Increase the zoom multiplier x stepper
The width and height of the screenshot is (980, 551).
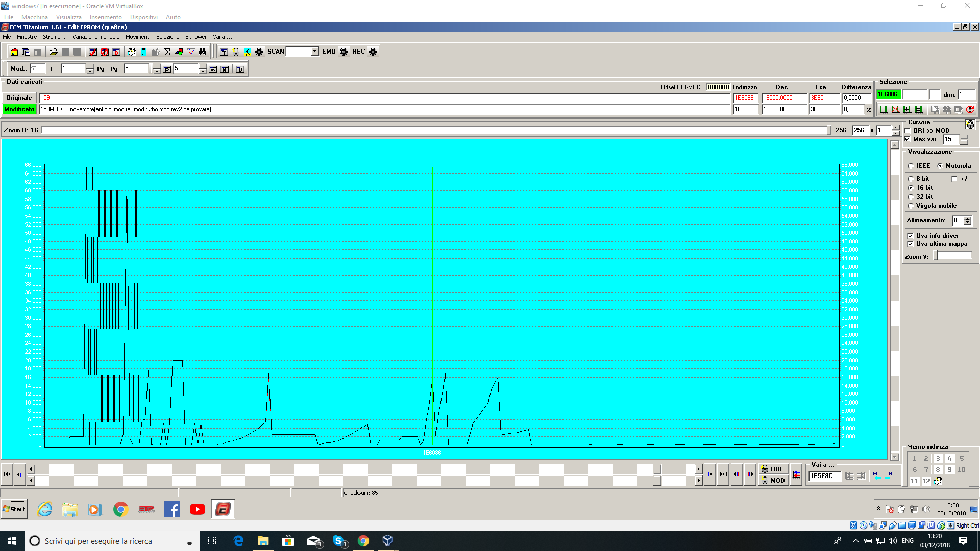click(896, 128)
